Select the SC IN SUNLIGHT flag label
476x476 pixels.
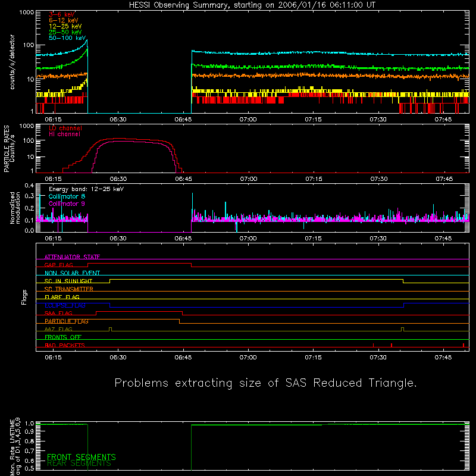coord(68,281)
